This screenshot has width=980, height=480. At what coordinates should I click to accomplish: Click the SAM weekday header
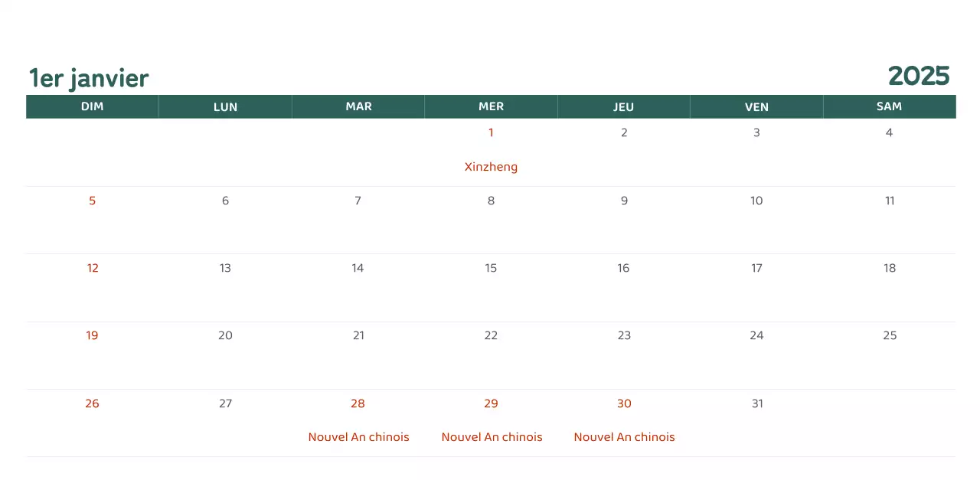[889, 106]
